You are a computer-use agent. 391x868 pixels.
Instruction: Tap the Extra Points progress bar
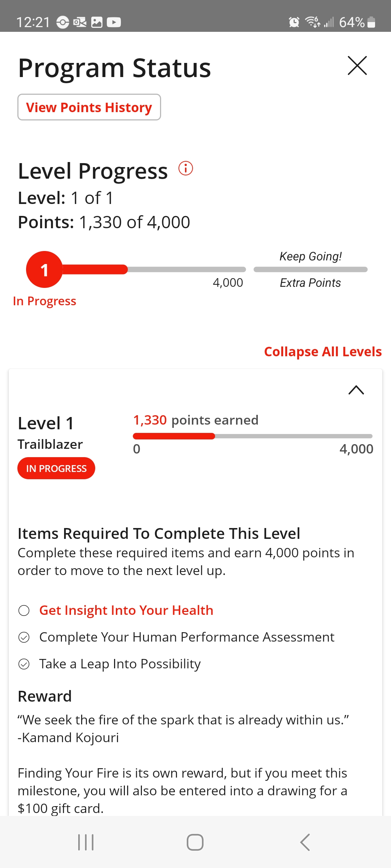[311, 269]
